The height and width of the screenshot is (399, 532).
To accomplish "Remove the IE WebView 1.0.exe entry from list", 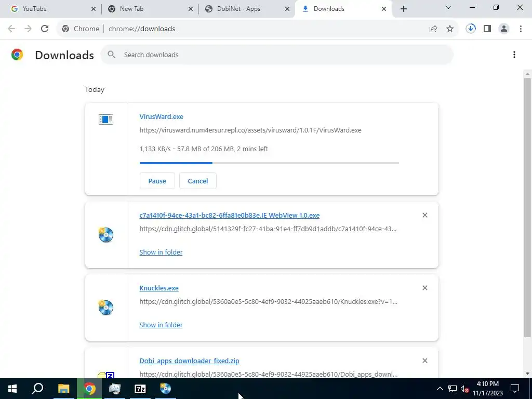I will pos(425,215).
